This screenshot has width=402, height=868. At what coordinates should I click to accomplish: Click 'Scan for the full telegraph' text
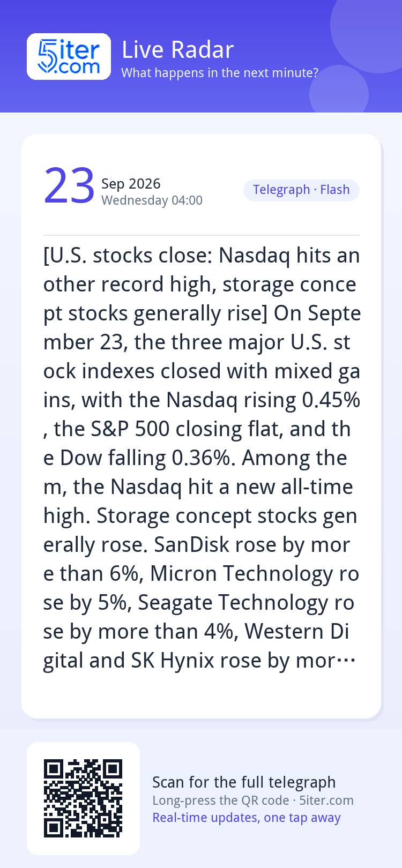[244, 782]
